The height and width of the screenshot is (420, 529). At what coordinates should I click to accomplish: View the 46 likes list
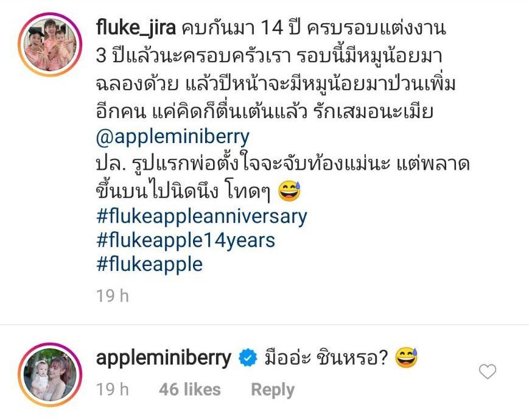click(x=189, y=390)
